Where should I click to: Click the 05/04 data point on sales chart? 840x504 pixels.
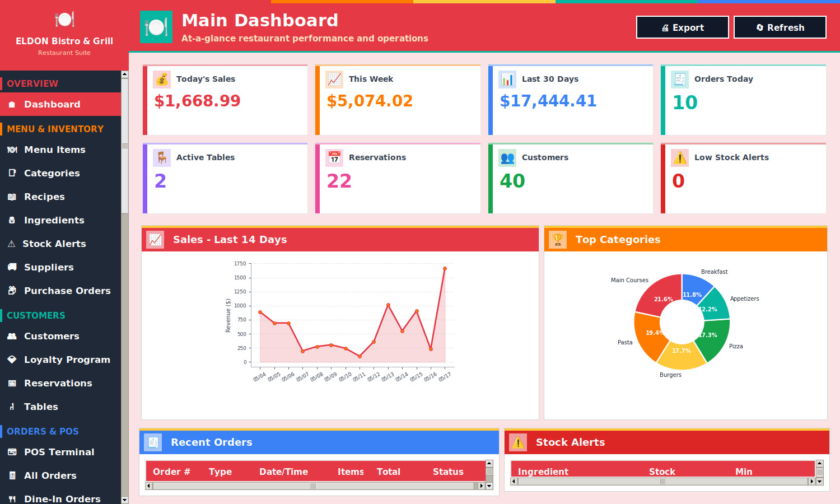(x=260, y=312)
